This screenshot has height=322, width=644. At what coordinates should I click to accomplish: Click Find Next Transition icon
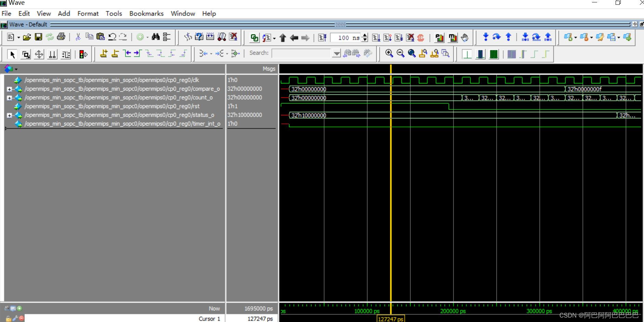click(138, 54)
